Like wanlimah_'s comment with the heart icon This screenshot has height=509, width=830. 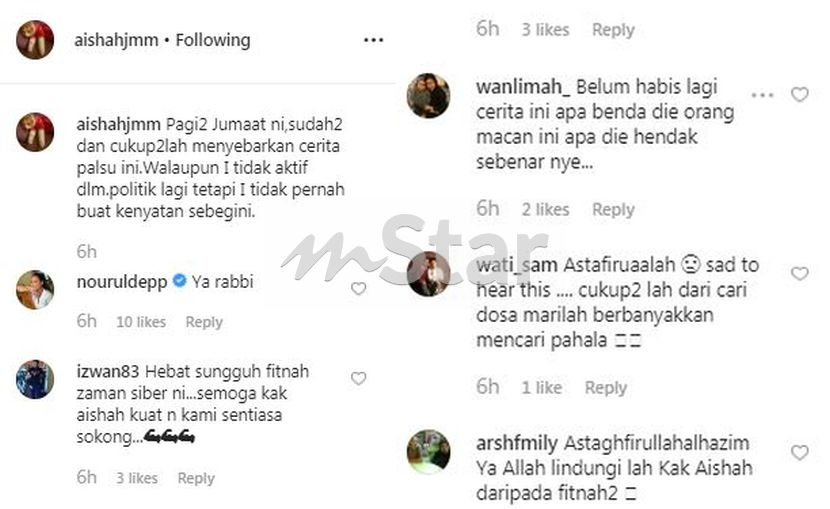tap(799, 95)
